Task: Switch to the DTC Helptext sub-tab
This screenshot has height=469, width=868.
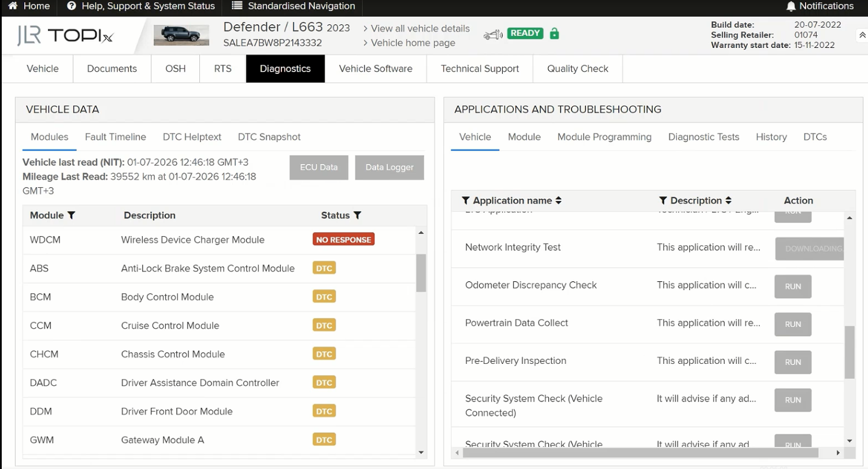Action: click(x=192, y=137)
